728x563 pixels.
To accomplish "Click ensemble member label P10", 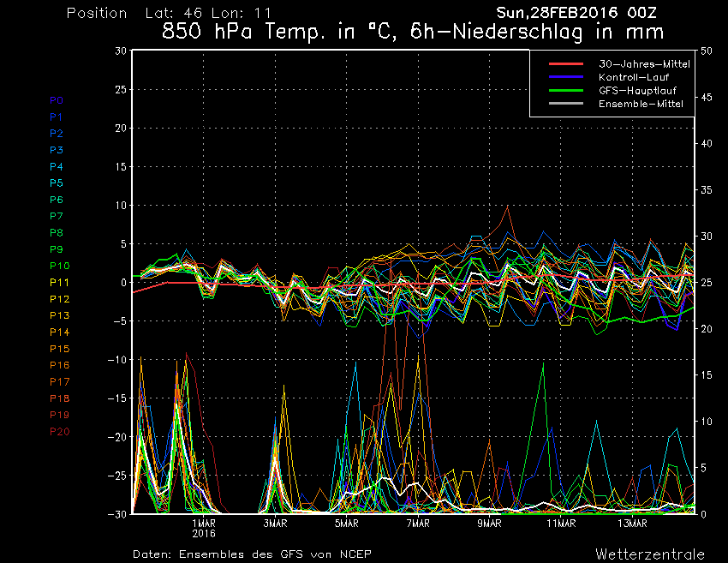I will click(60, 266).
